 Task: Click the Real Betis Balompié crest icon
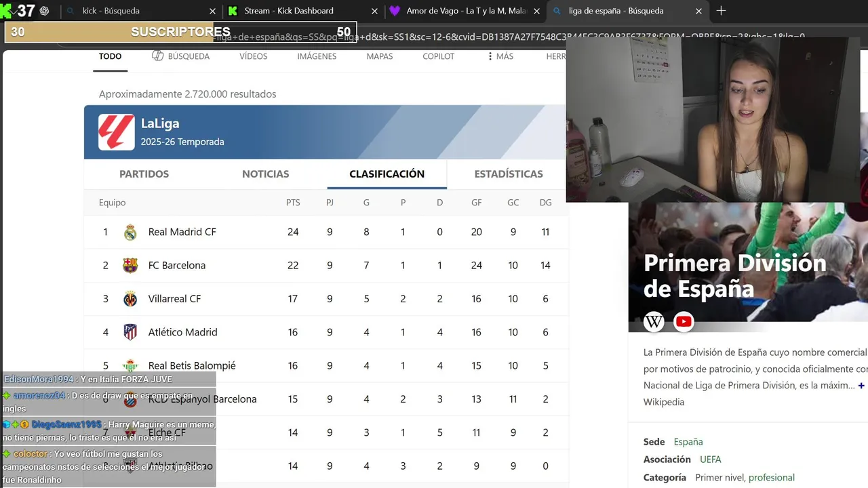click(x=130, y=365)
